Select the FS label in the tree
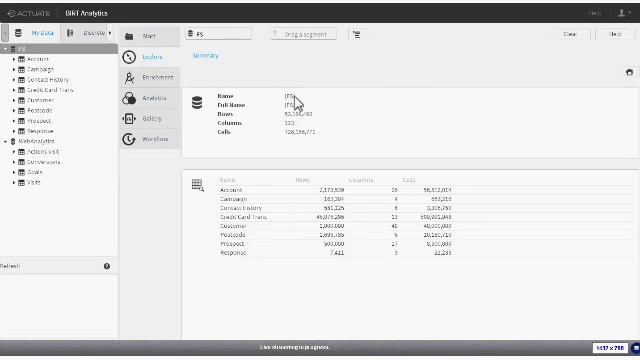The width and height of the screenshot is (640, 360). (x=22, y=49)
